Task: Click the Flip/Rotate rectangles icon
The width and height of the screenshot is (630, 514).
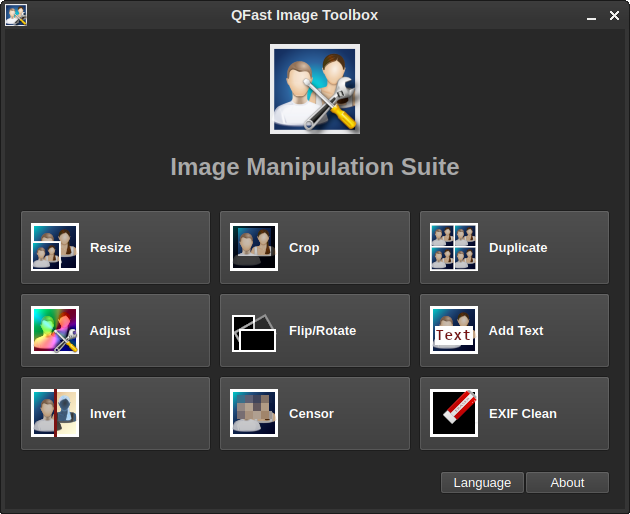Action: [254, 331]
